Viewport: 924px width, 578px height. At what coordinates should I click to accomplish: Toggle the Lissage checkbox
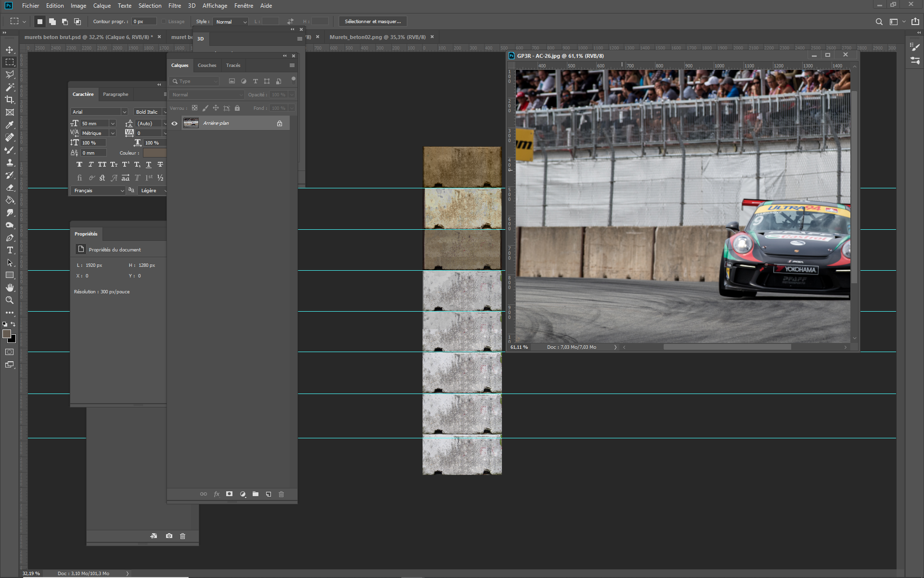[x=164, y=22]
